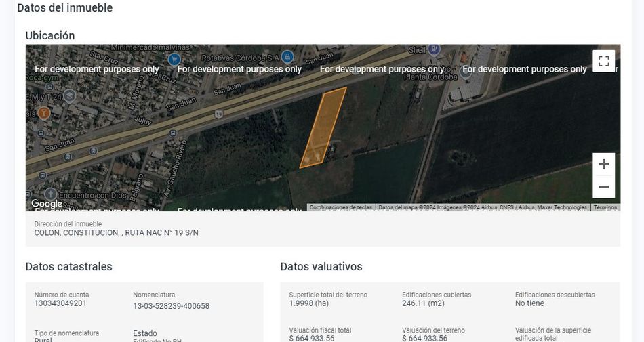Click the Valuación del terreno label
The image size is (644, 342).
coord(433,330)
